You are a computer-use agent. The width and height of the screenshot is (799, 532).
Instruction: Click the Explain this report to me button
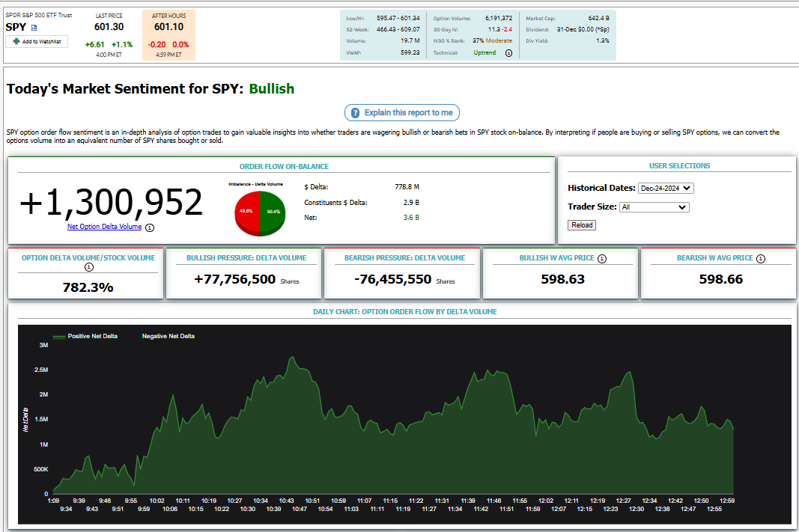point(402,112)
